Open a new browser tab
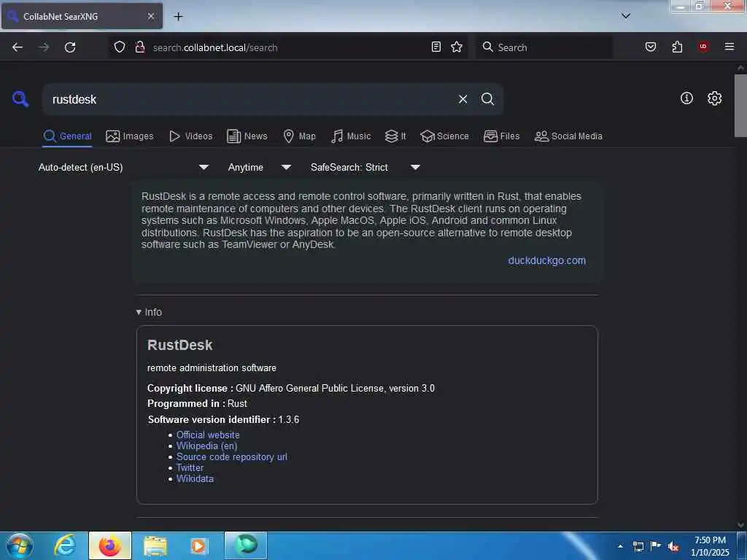The width and height of the screenshot is (747, 560). click(x=178, y=17)
